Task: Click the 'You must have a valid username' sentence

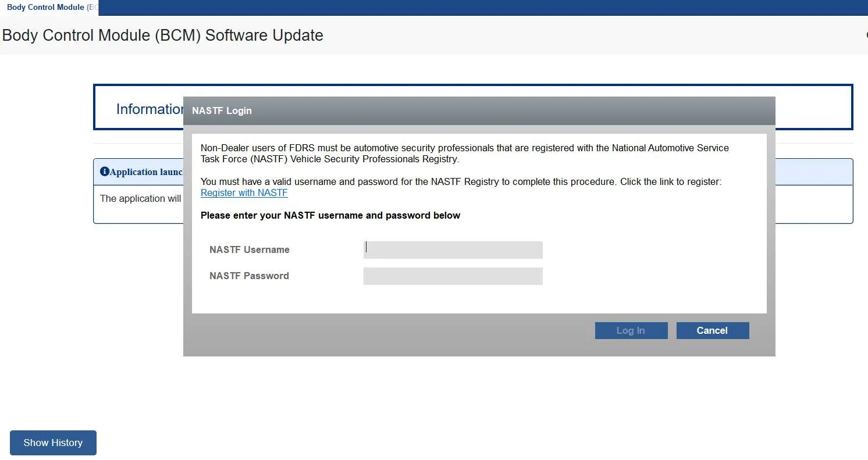Action: click(x=460, y=182)
